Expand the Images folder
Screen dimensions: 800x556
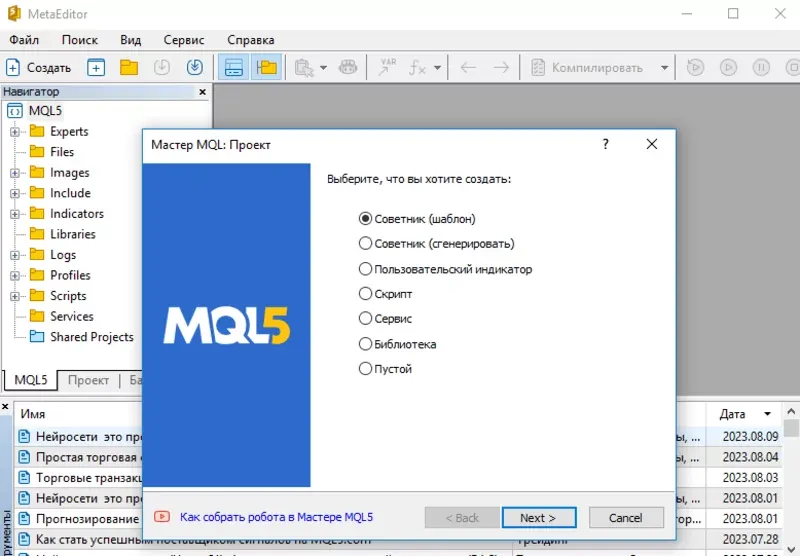15,173
